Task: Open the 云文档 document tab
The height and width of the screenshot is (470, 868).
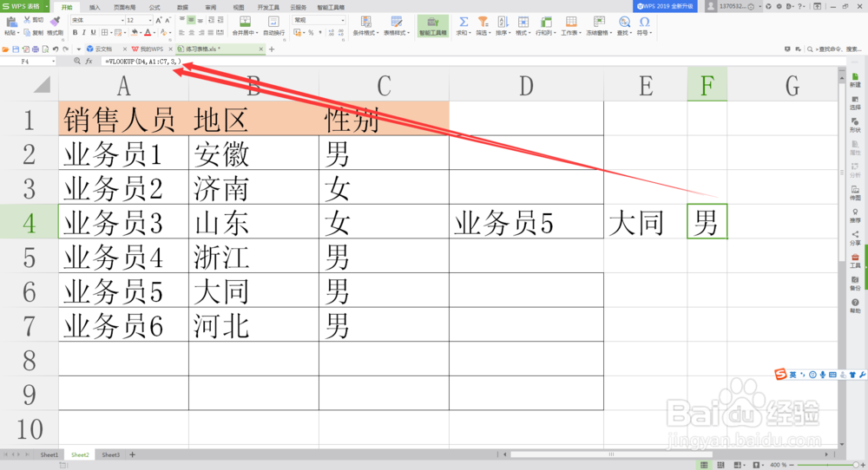Action: pos(103,49)
